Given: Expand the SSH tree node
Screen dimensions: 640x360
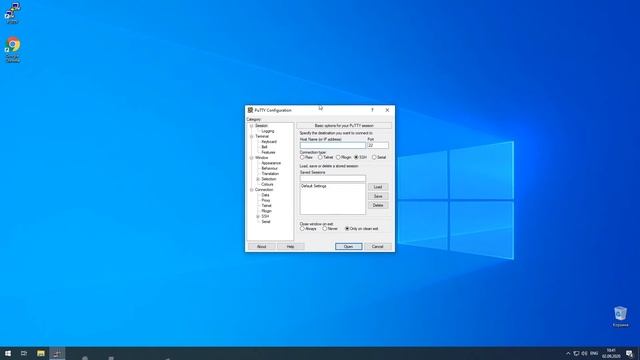Looking at the screenshot, I should (x=258, y=216).
